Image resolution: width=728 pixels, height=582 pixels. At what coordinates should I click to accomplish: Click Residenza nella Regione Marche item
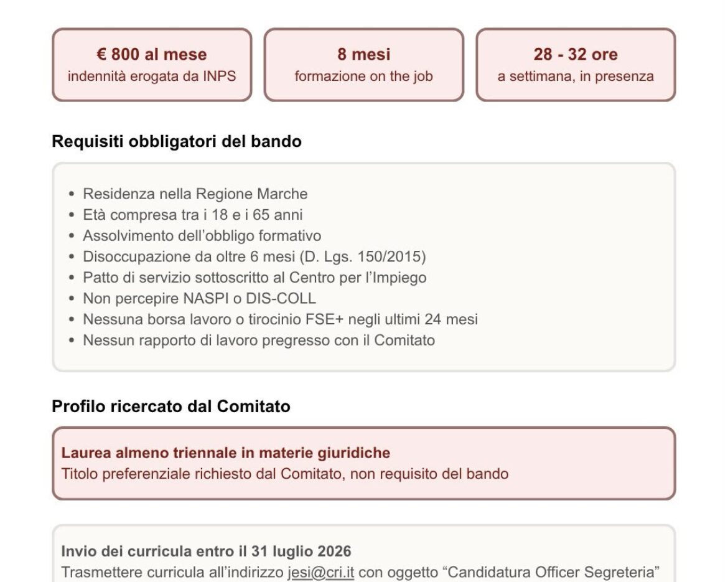coord(195,194)
